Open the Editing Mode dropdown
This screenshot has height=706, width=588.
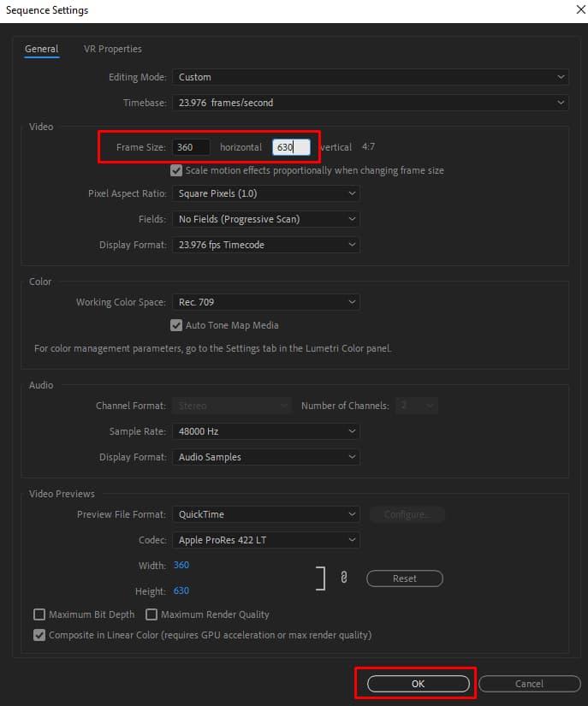(x=370, y=77)
